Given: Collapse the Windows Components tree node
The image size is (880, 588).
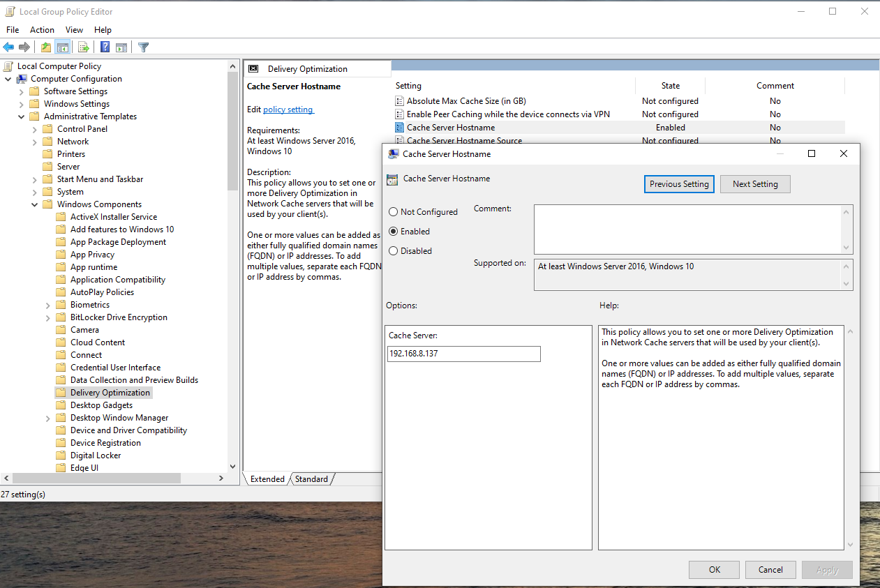Looking at the screenshot, I should tap(35, 204).
